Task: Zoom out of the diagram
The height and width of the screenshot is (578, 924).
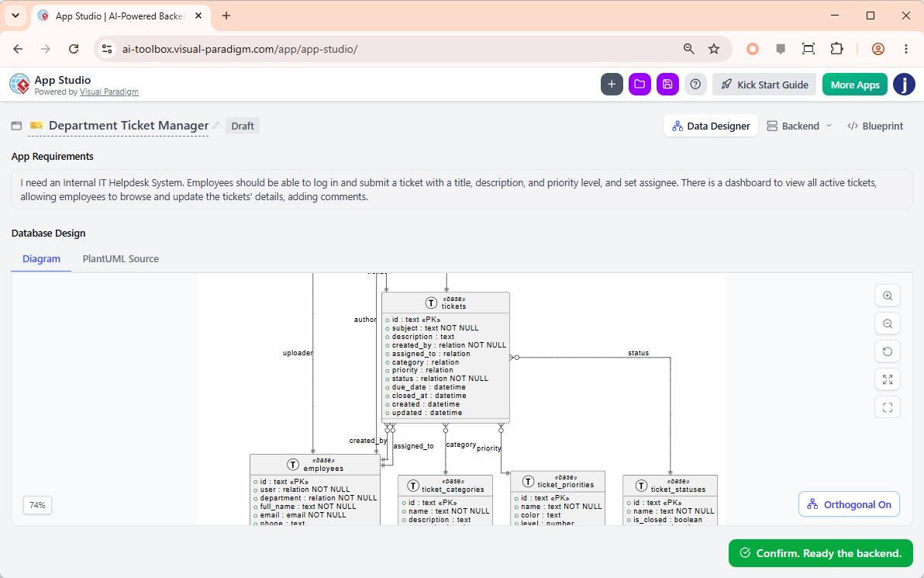Action: (888, 324)
